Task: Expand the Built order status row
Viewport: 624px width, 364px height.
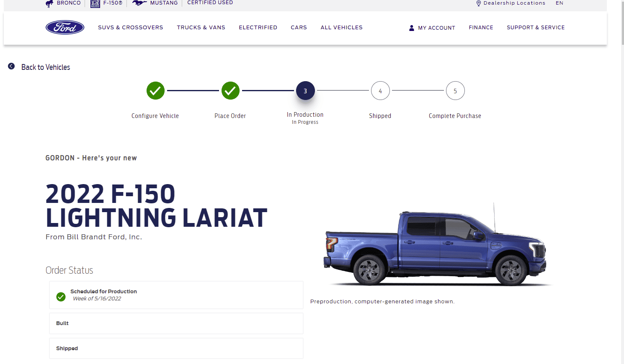Action: click(176, 323)
